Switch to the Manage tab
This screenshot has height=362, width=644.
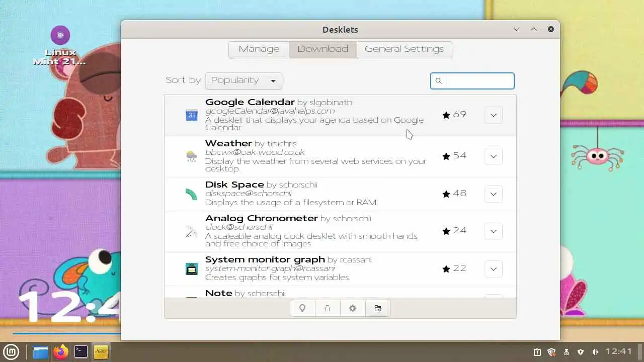tap(259, 49)
